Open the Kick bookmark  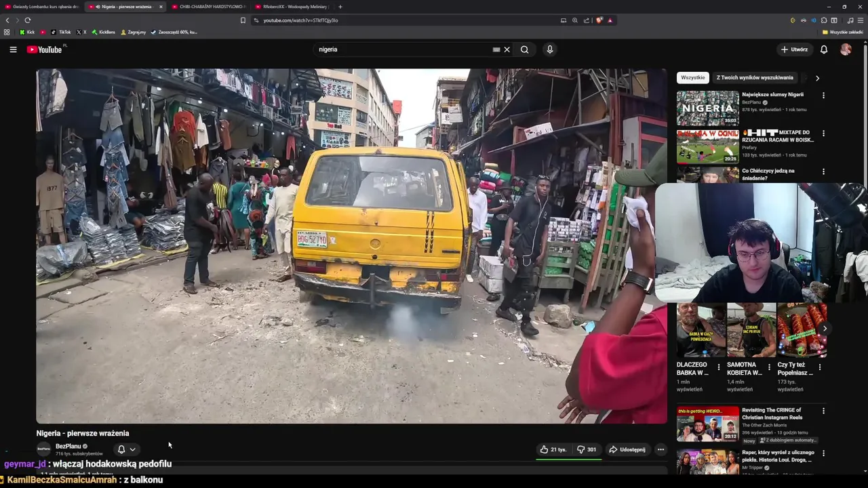click(27, 32)
